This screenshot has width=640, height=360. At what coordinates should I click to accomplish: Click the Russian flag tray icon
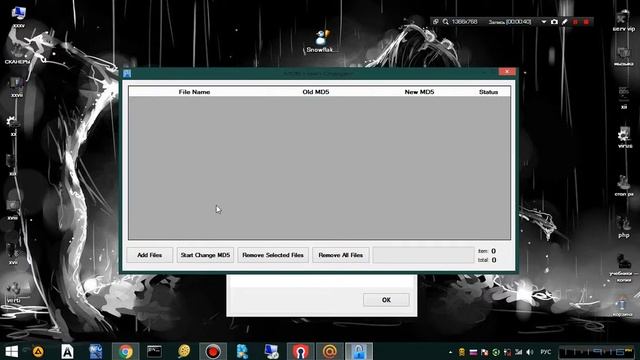(473, 352)
